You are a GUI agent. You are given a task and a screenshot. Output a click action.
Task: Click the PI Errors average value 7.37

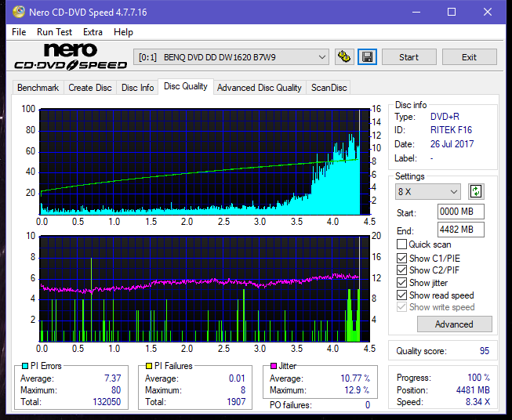point(113,378)
